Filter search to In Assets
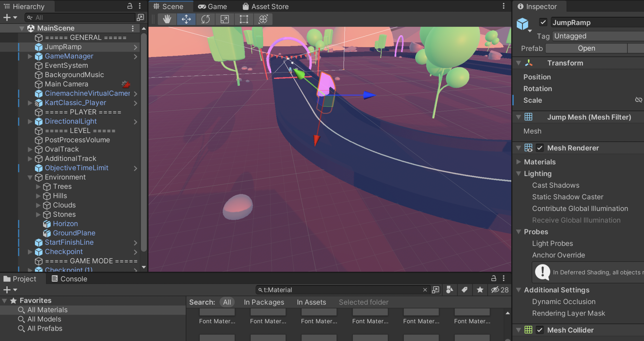The width and height of the screenshot is (644, 341). click(x=311, y=302)
